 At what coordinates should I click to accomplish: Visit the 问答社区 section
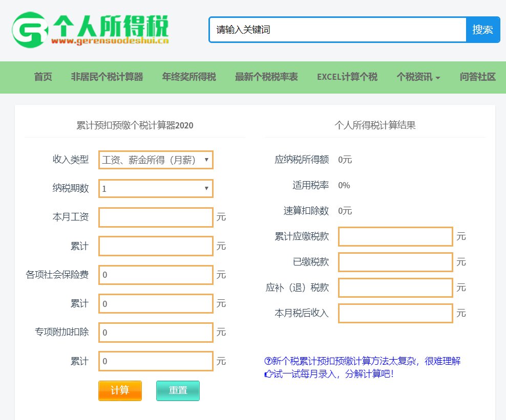[478, 77]
